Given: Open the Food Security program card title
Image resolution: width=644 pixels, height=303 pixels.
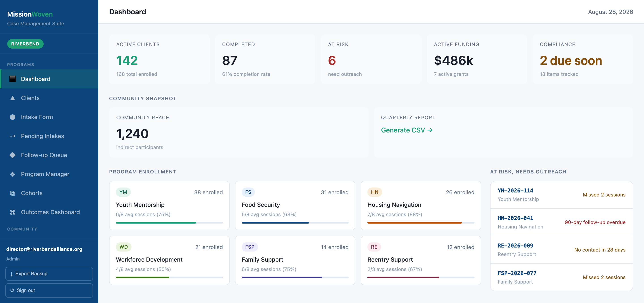Looking at the screenshot, I should tap(261, 205).
